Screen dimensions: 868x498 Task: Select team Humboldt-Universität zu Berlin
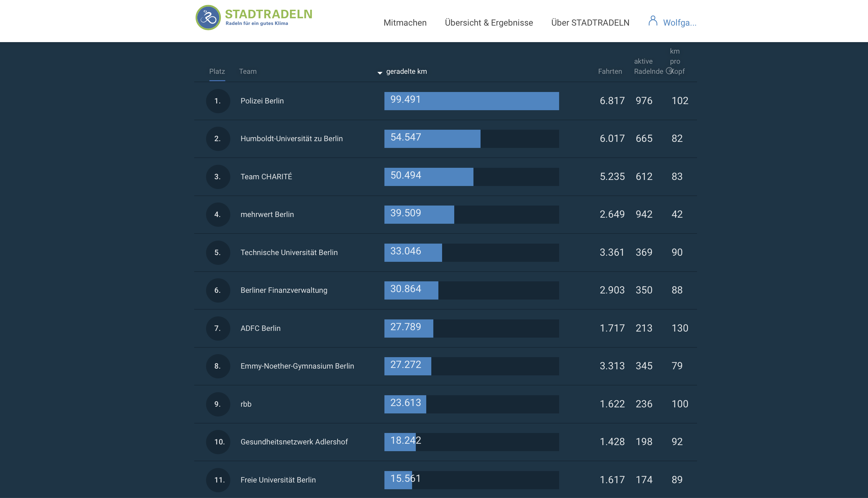(291, 138)
